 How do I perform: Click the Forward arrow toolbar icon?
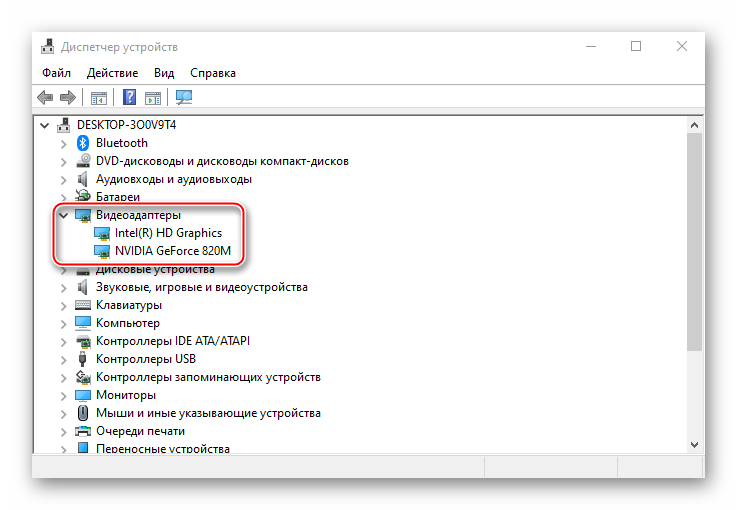click(68, 98)
